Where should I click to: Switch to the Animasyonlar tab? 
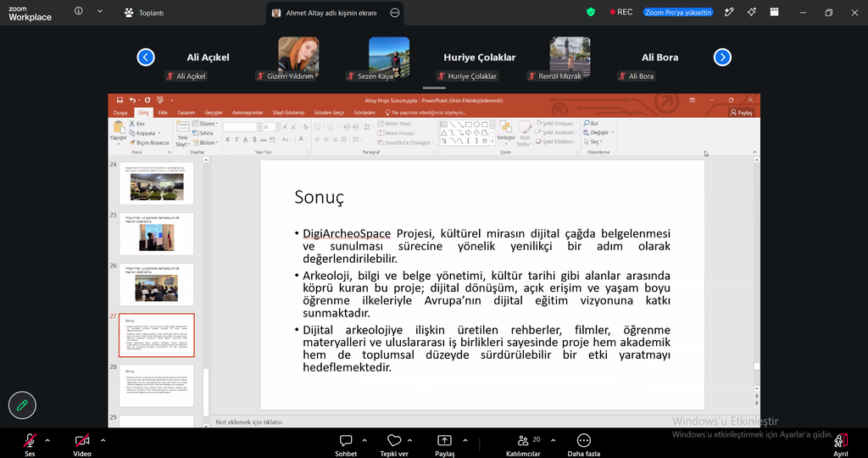[x=248, y=113]
